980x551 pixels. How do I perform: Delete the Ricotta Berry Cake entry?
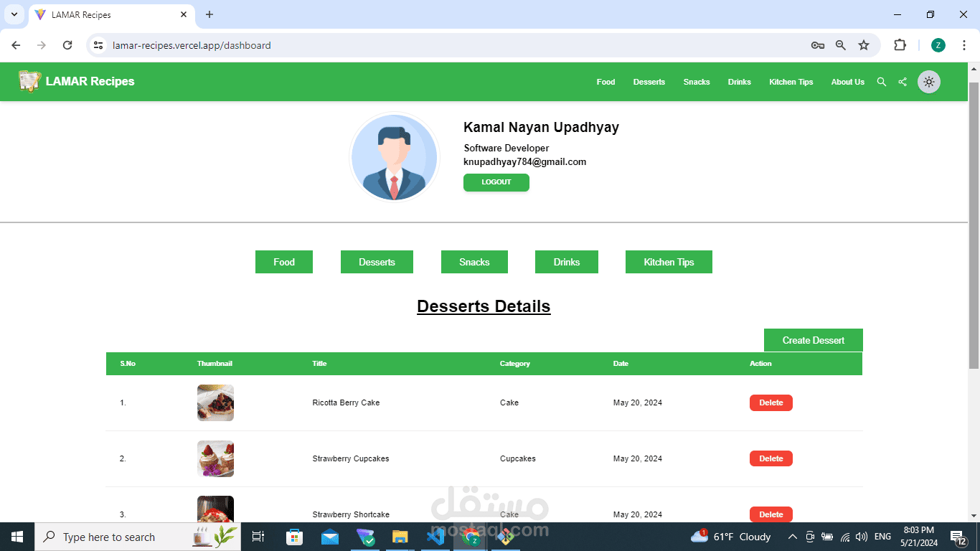pos(771,402)
